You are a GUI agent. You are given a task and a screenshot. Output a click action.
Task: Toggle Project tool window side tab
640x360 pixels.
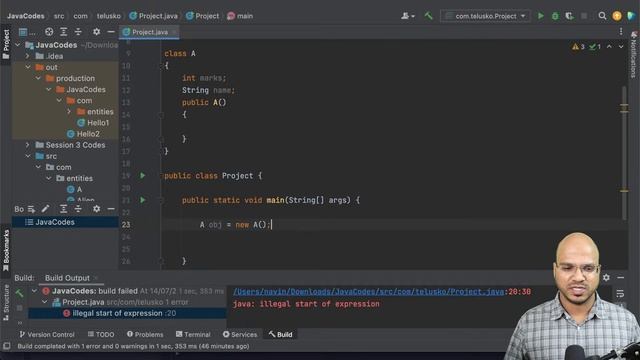tap(6, 44)
